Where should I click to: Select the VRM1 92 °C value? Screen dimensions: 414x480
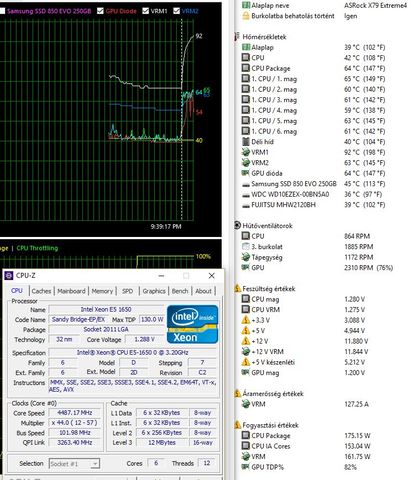coord(365,152)
